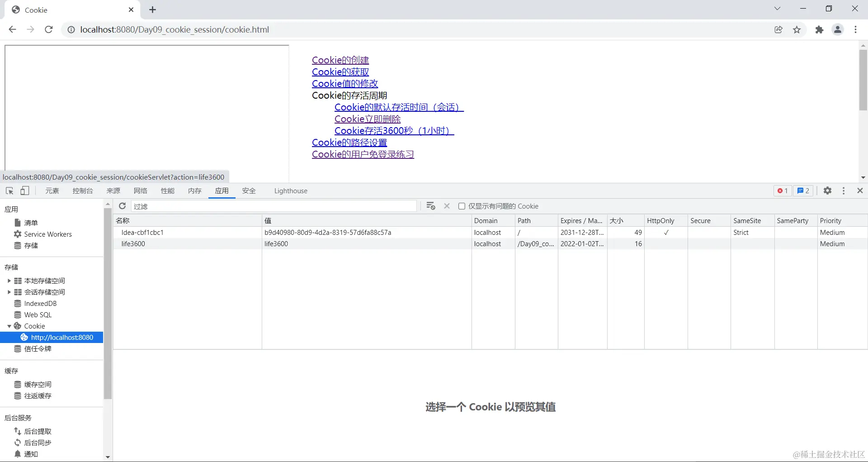
Task: Bookmark this page with the star icon
Action: pos(797,29)
